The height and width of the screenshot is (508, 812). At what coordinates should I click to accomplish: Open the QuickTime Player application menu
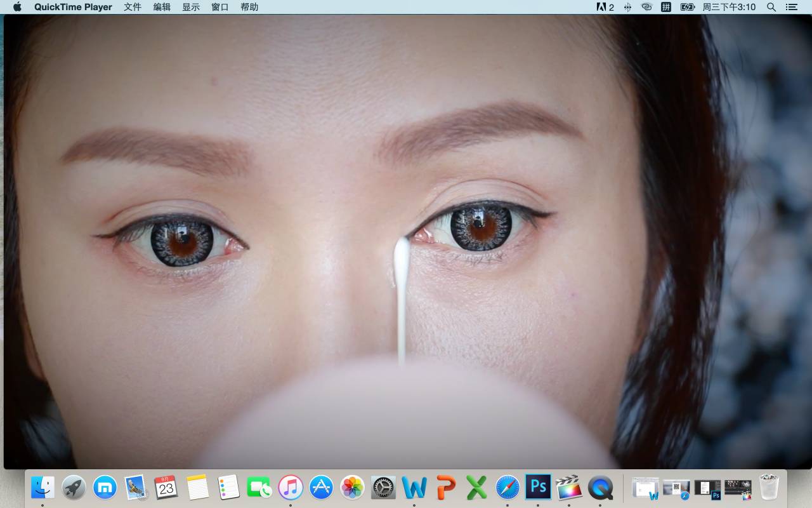point(73,7)
